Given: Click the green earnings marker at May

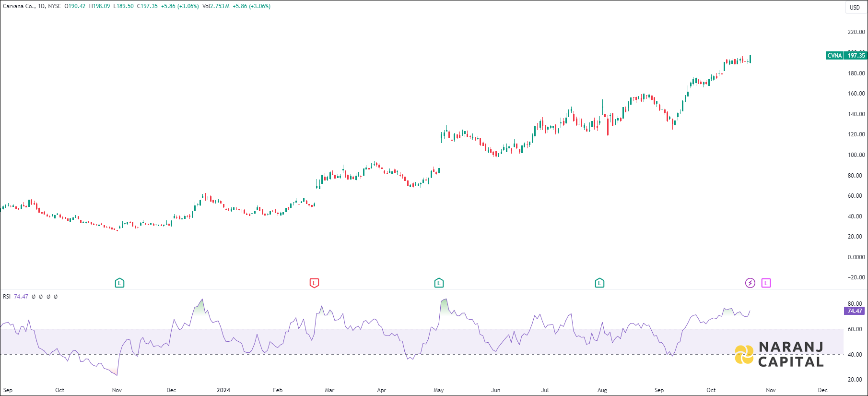Looking at the screenshot, I should (439, 283).
